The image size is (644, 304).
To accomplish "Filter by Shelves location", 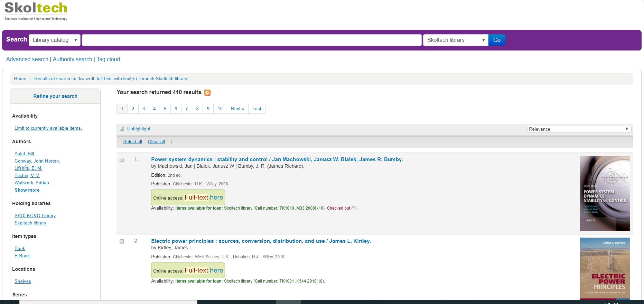I will (x=22, y=281).
